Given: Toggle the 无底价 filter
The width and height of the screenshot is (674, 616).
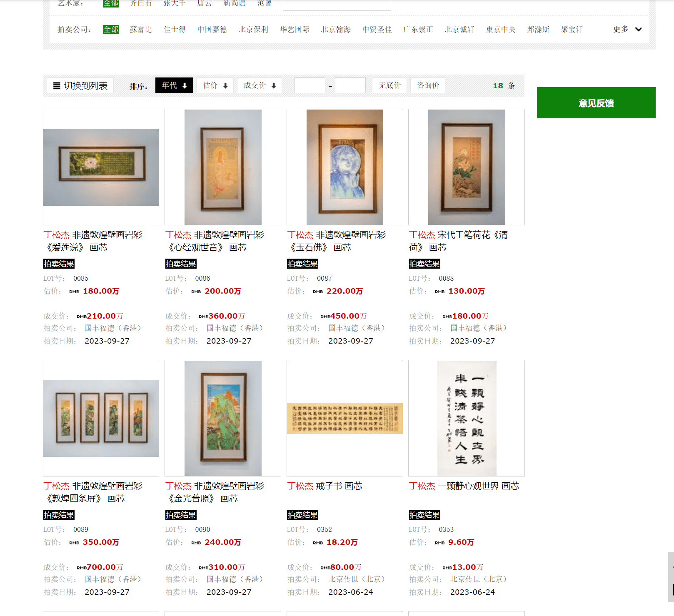Looking at the screenshot, I should tap(389, 85).
